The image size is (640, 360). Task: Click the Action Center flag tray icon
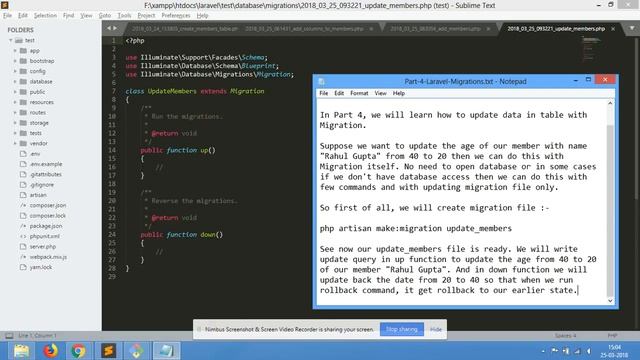[x=554, y=351]
